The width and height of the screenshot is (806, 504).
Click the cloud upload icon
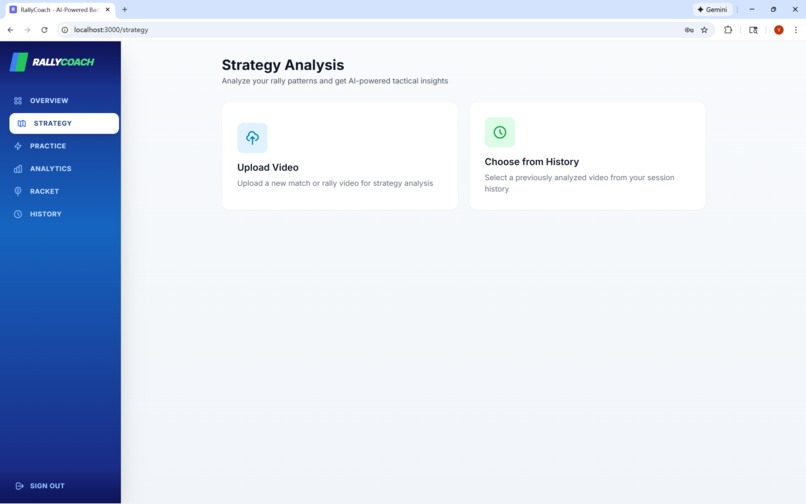click(x=252, y=138)
